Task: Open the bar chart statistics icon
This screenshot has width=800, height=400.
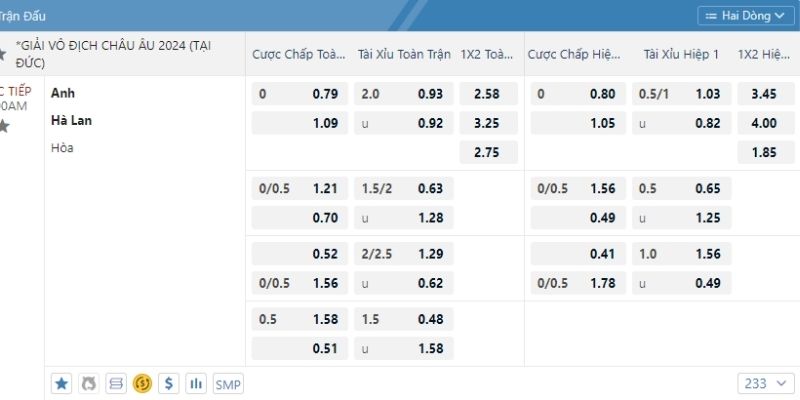Action: 196,383
